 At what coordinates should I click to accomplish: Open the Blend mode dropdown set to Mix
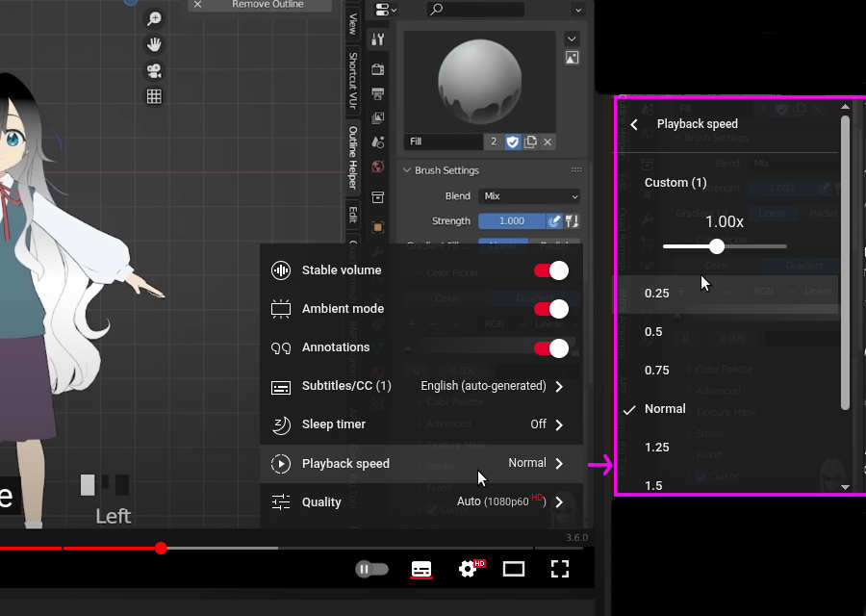[529, 196]
